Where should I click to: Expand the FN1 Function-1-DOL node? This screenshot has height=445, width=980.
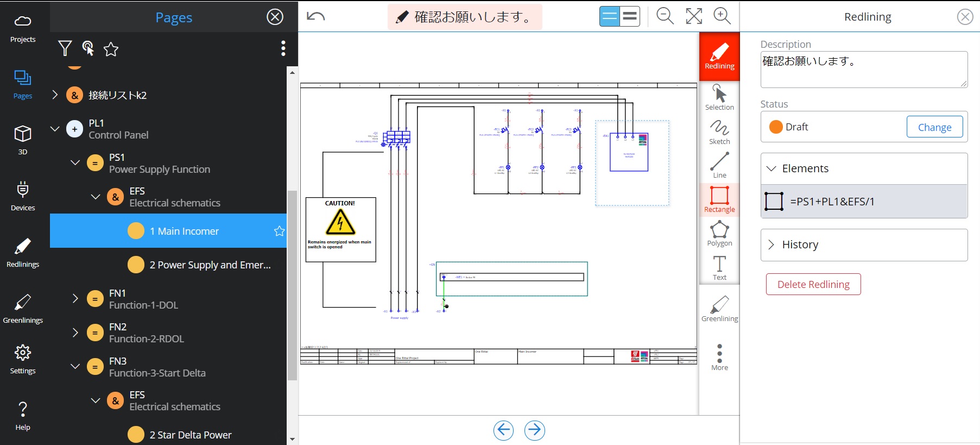coord(75,298)
